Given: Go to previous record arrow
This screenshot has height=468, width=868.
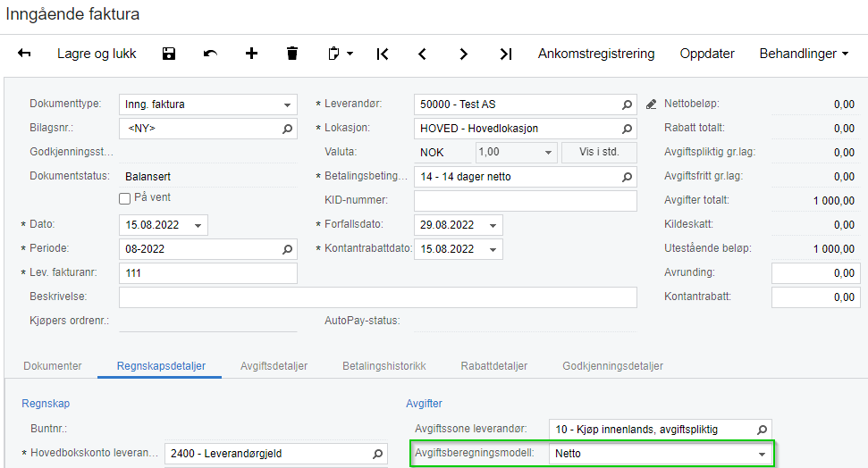Looking at the screenshot, I should [422, 54].
